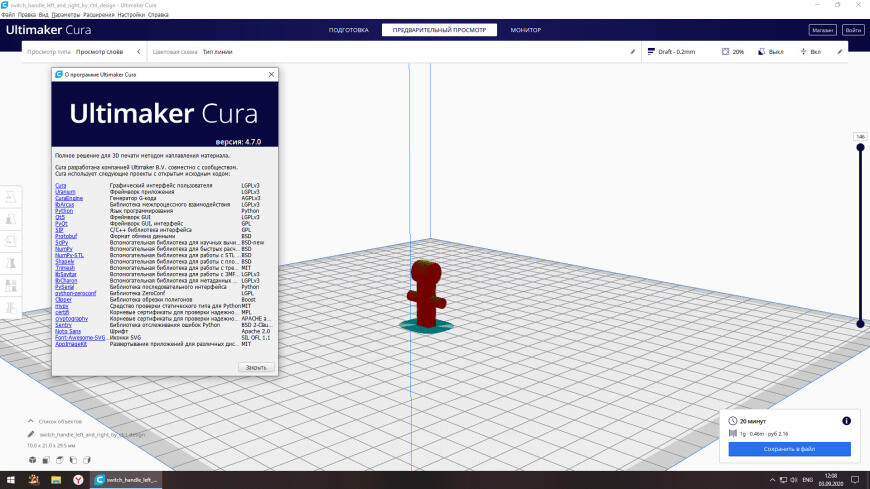The width and height of the screenshot is (870, 489).
Task: Click the pencil icon in the printer panel
Action: click(x=633, y=52)
